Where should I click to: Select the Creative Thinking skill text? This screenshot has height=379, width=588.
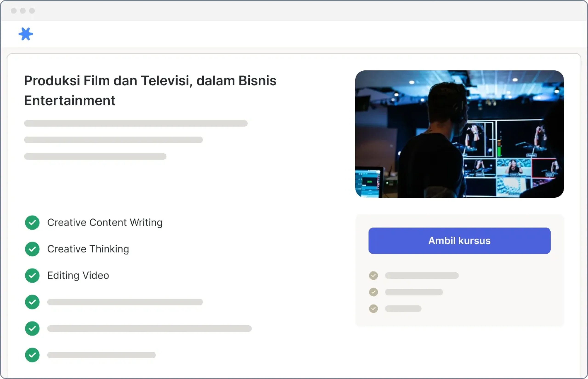click(88, 249)
